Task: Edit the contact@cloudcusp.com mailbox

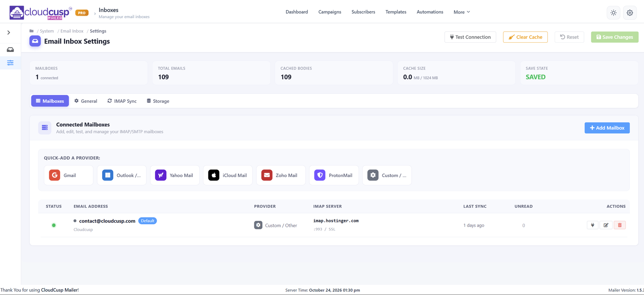Action: pos(606,225)
